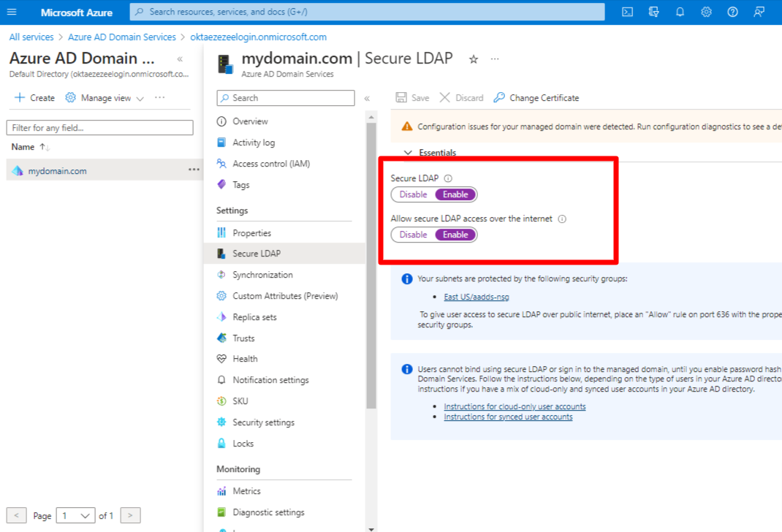Image resolution: width=782 pixels, height=532 pixels.
Task: Open the mydomain.com row ellipsis menu
Action: click(194, 170)
